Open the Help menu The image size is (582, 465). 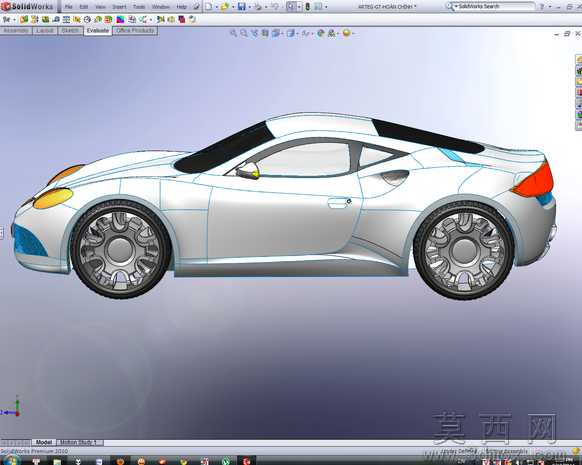point(181,7)
